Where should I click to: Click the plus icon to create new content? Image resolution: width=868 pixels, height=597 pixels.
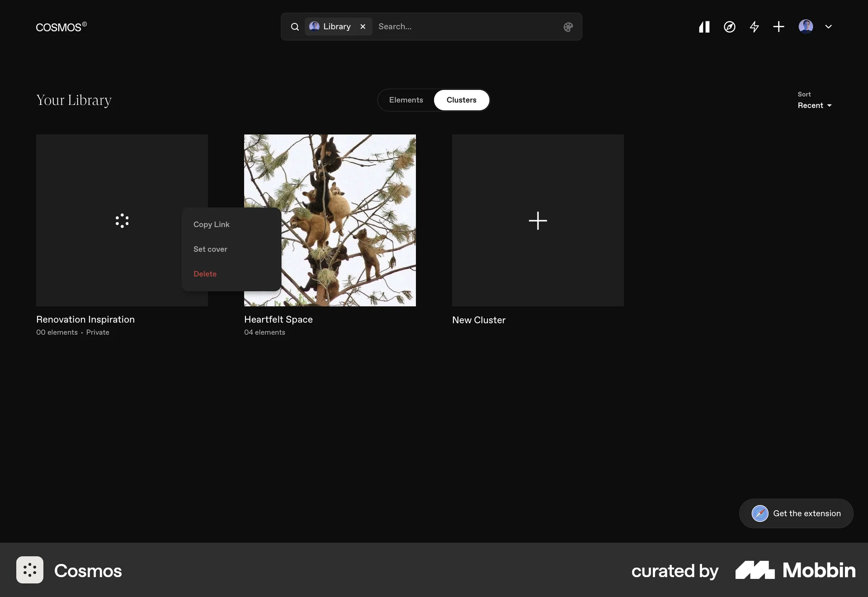tap(778, 27)
